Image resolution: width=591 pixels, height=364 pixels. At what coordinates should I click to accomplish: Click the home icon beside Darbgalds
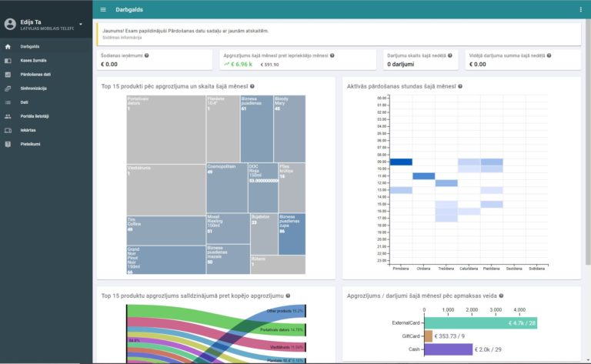click(8, 47)
